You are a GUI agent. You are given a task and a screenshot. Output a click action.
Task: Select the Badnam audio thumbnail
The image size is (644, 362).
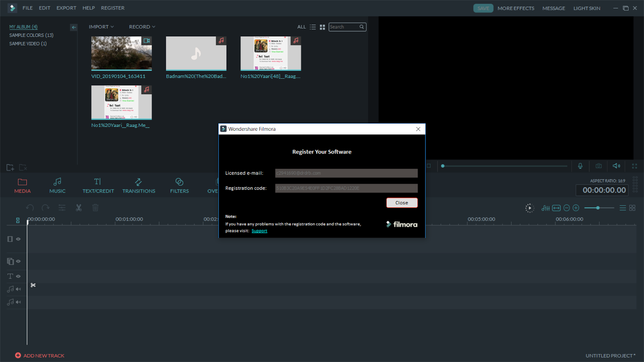196,53
